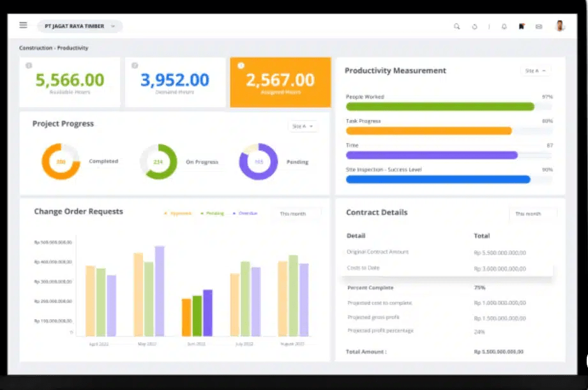This screenshot has width=588, height=390.
Task: Click the People Worked progress bar
Action: click(440, 107)
